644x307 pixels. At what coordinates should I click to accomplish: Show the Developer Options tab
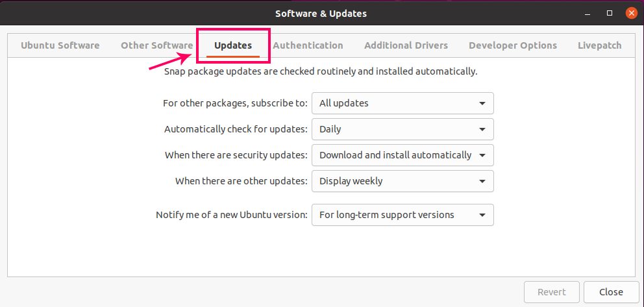[513, 45]
